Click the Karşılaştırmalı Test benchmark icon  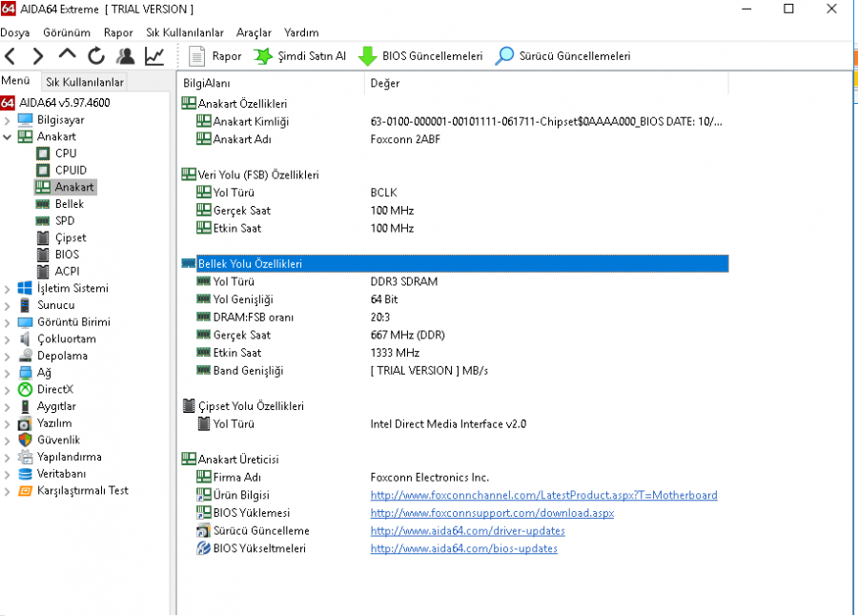click(25, 491)
